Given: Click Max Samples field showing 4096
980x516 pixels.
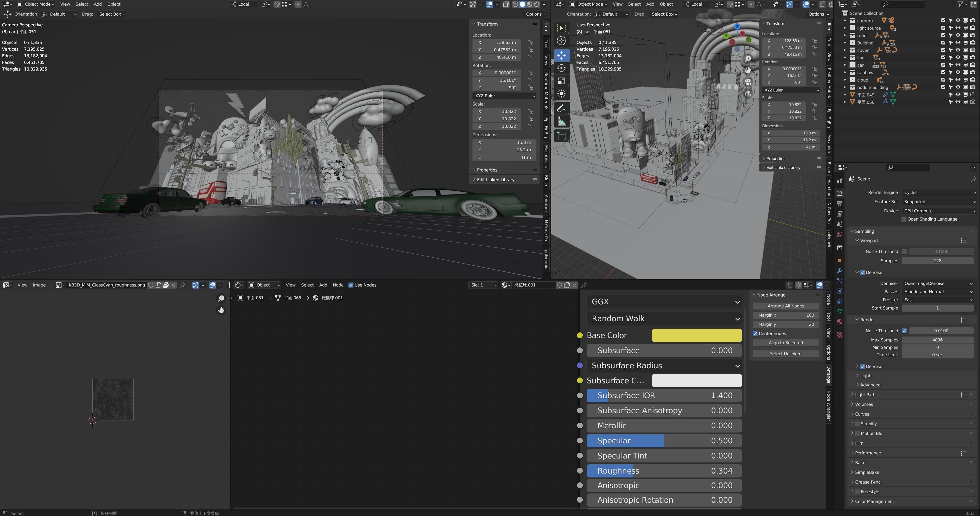Looking at the screenshot, I should coord(937,340).
